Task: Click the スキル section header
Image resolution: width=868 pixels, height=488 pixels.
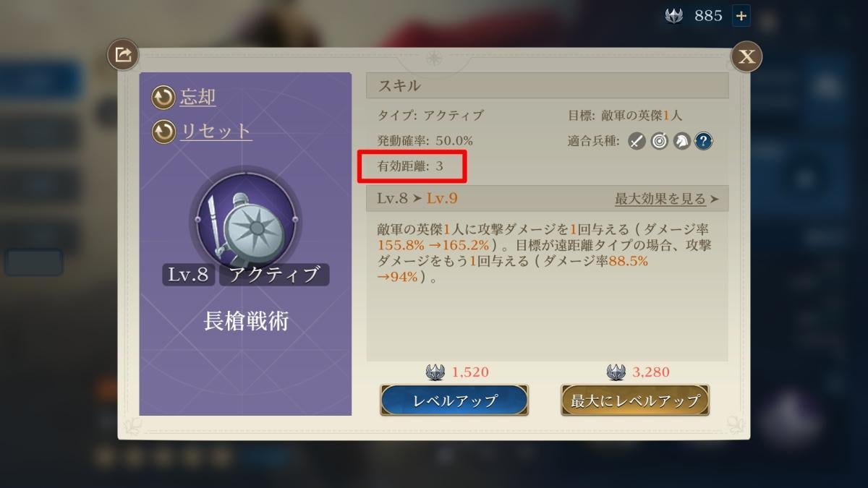Action: point(547,85)
